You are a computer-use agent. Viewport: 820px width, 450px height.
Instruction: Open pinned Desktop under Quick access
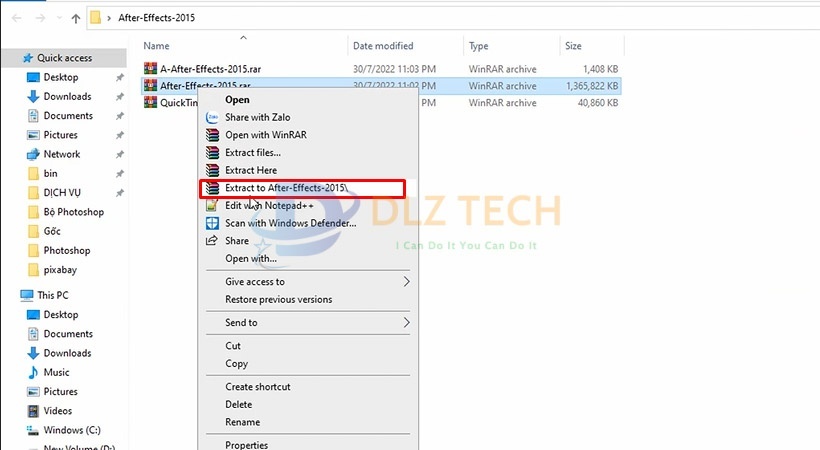click(x=61, y=77)
